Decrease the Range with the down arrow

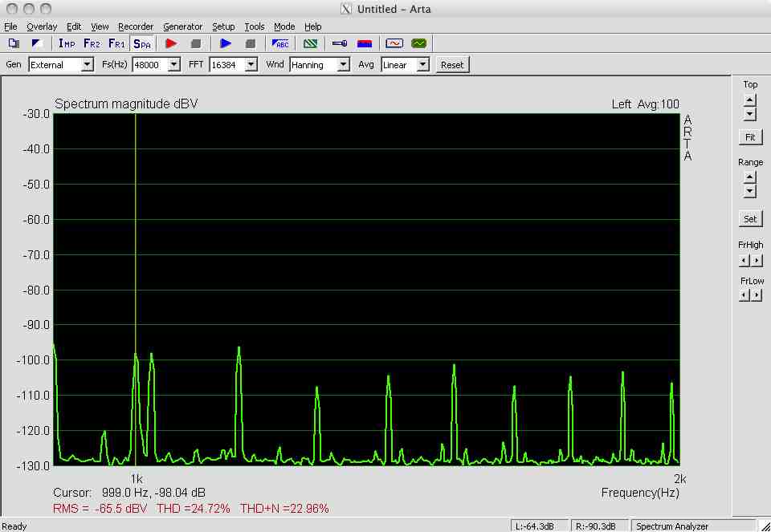tap(750, 191)
